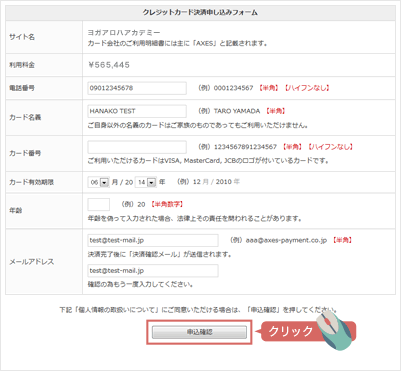This screenshot has width=401, height=371.
Task: Click the form title クレジットカード決済申し込みフォーム
Action: 200,13
